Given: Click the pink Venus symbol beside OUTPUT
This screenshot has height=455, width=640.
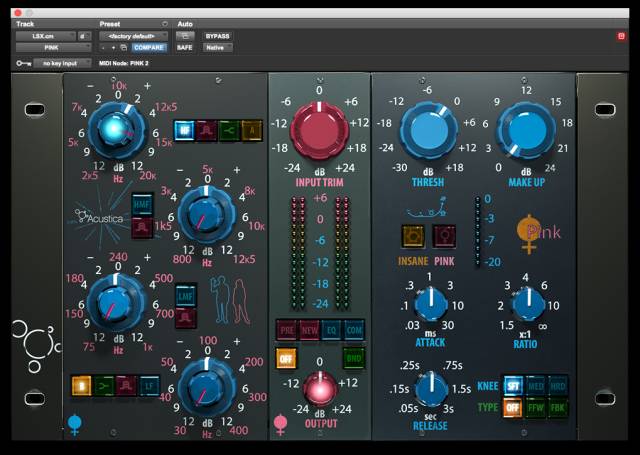Looking at the screenshot, I should coord(280,424).
